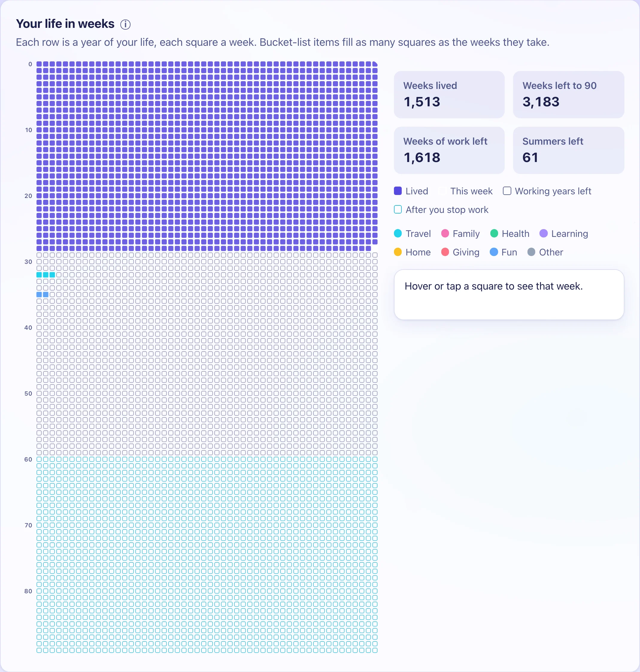Click row label '10' on the grid axis
This screenshot has width=640, height=672.
pyautogui.click(x=28, y=130)
